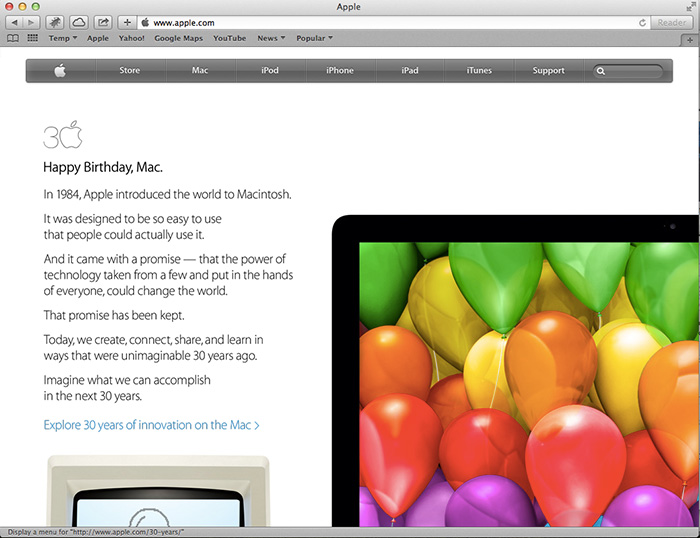Click the Apple logo in site navigation
The height and width of the screenshot is (538, 700).
(60, 71)
